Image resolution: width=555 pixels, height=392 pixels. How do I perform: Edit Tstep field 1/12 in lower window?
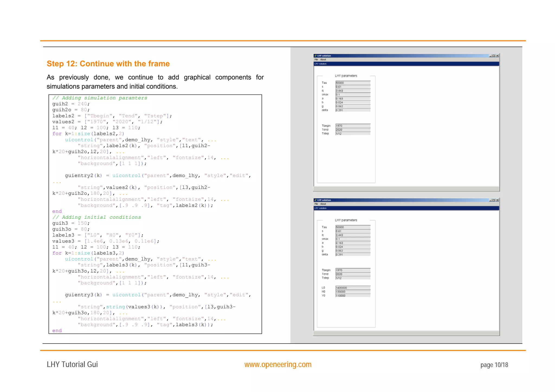coord(353,278)
